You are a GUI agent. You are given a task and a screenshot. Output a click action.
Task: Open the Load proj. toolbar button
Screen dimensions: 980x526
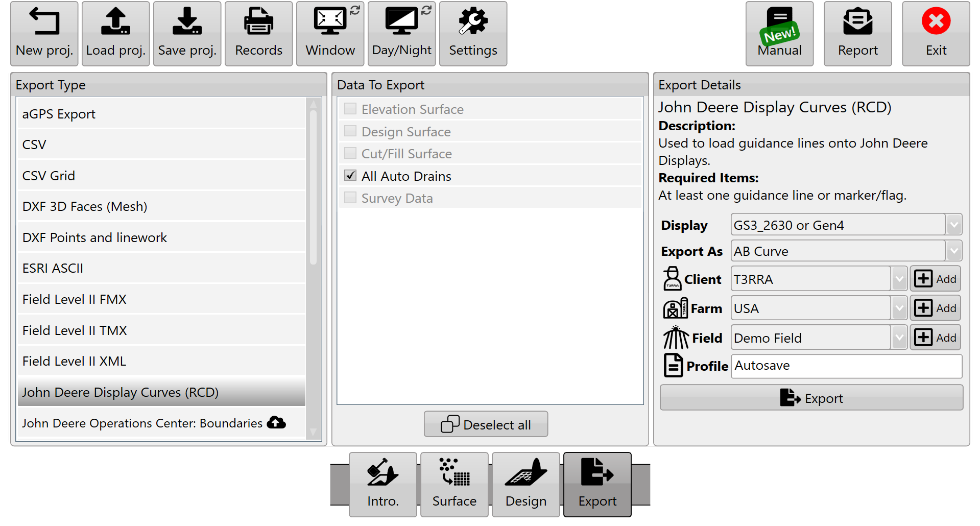click(x=116, y=34)
